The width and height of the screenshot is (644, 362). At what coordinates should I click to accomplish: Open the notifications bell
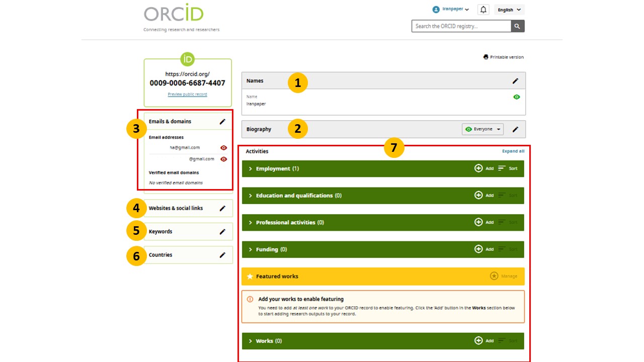(483, 10)
